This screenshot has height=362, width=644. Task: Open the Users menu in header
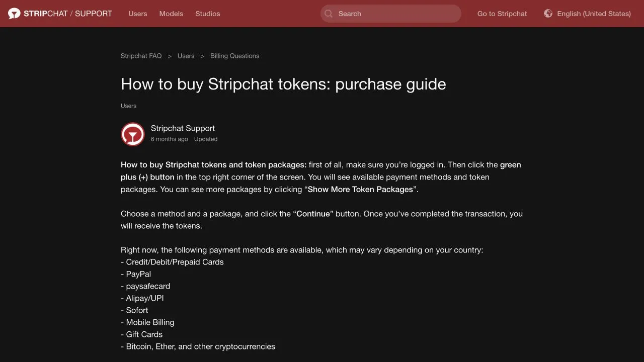(x=138, y=14)
